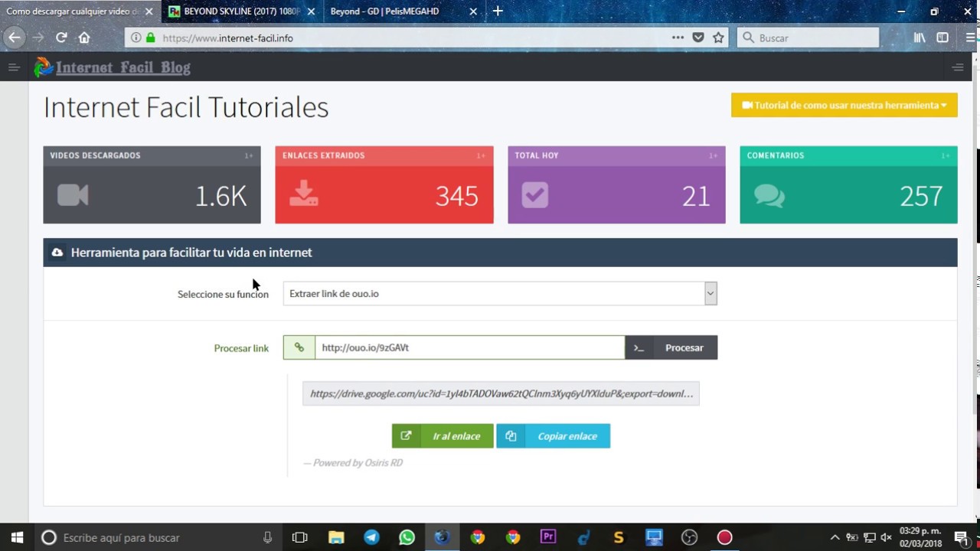
Task: Open Telegram from the taskbar
Action: (371, 537)
